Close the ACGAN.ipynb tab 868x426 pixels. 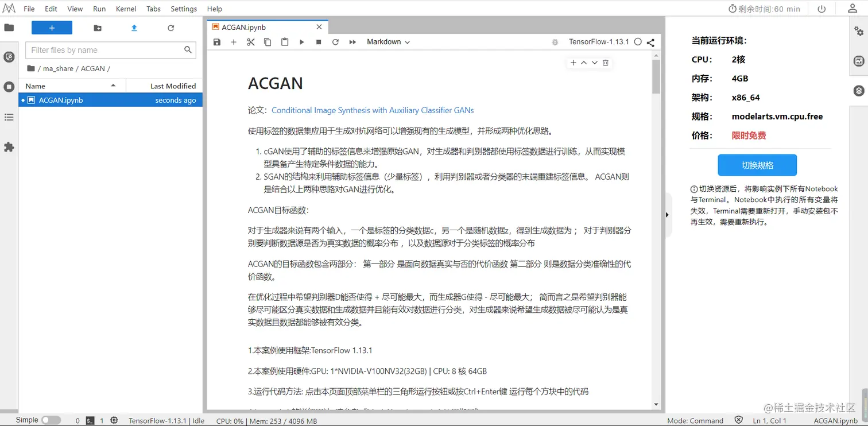319,27
